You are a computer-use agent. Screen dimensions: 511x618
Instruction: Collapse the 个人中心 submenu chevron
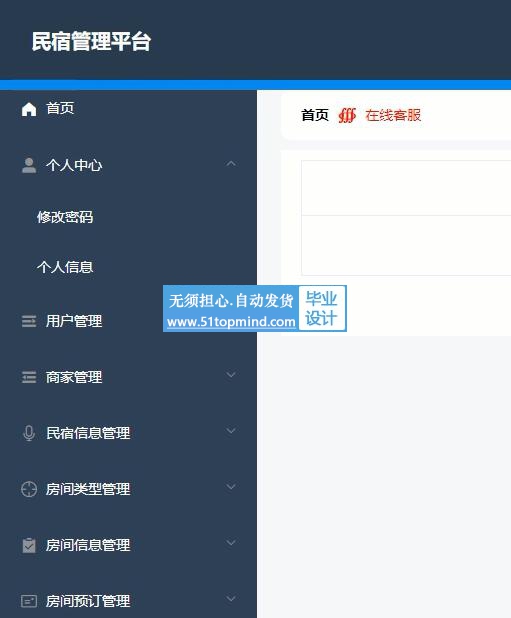click(231, 163)
